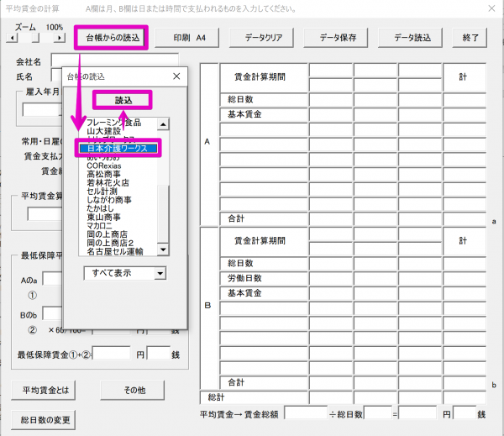Screen dimensions: 504x436
Task: Decrease zoom with left arrow
Action: 12,38
